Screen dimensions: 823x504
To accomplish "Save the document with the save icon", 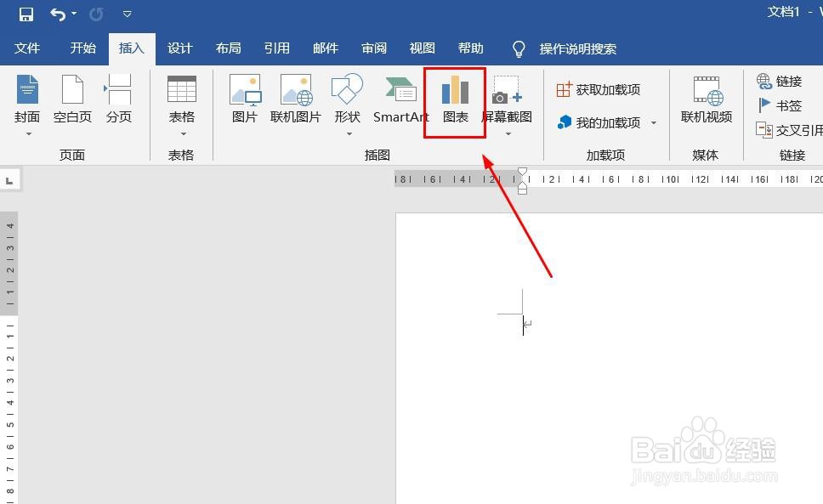I will pos(24,14).
